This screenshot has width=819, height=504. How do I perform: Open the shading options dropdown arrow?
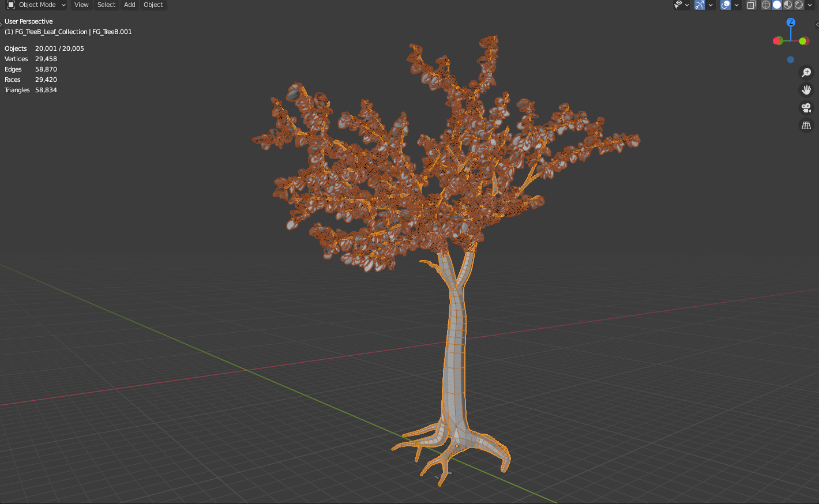tap(810, 5)
